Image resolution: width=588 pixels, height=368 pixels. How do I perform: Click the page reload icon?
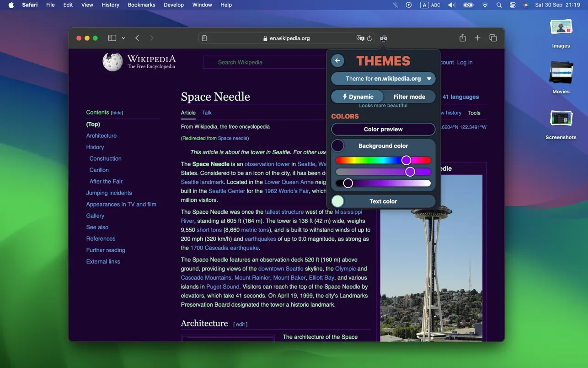tap(369, 38)
